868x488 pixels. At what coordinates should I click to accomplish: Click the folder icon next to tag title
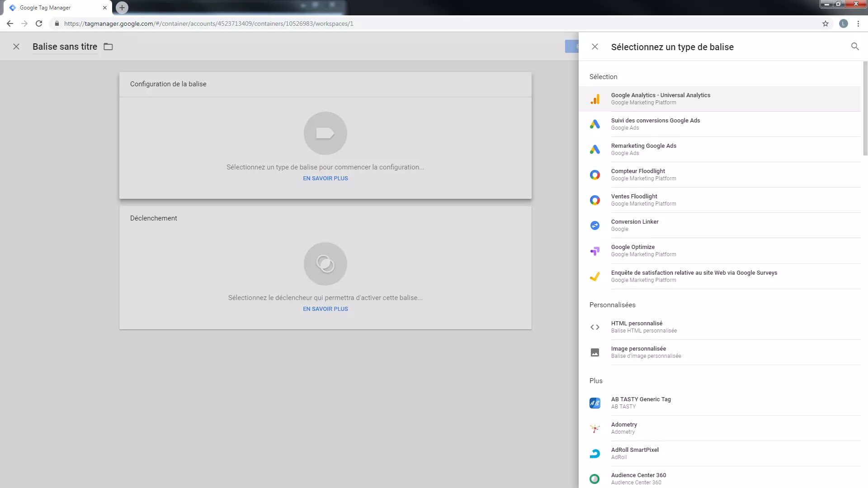pos(108,47)
